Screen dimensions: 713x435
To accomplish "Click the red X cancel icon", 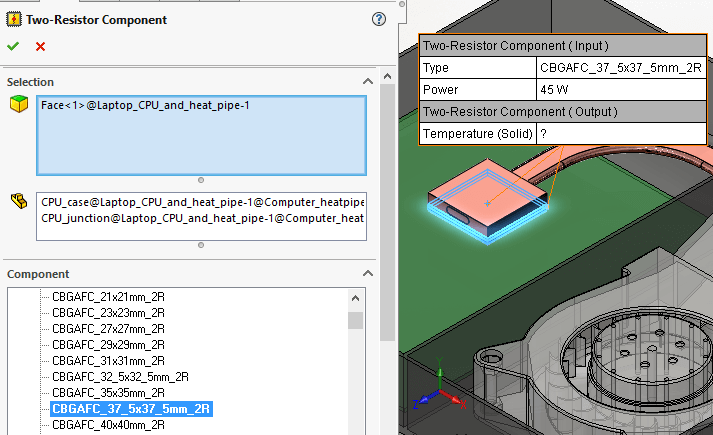I will point(40,46).
